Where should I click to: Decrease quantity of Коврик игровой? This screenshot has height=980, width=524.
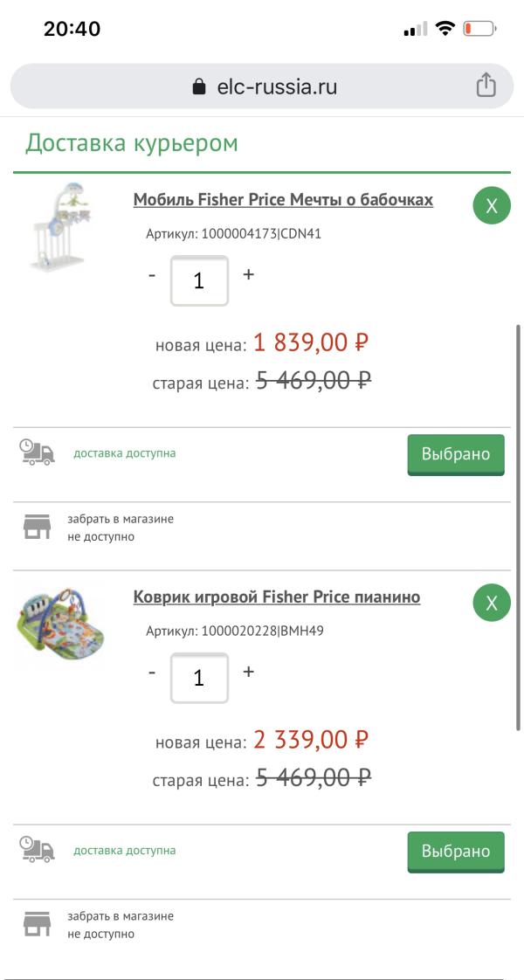(x=152, y=673)
